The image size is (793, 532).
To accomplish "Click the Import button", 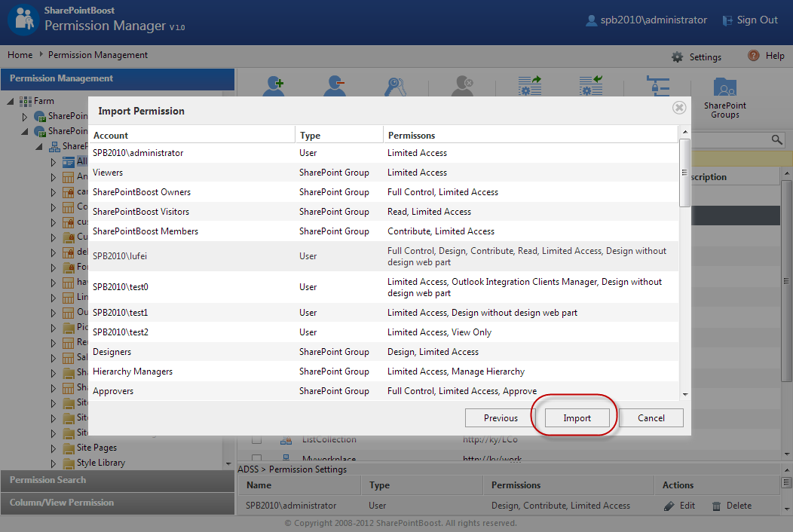I will (x=577, y=418).
